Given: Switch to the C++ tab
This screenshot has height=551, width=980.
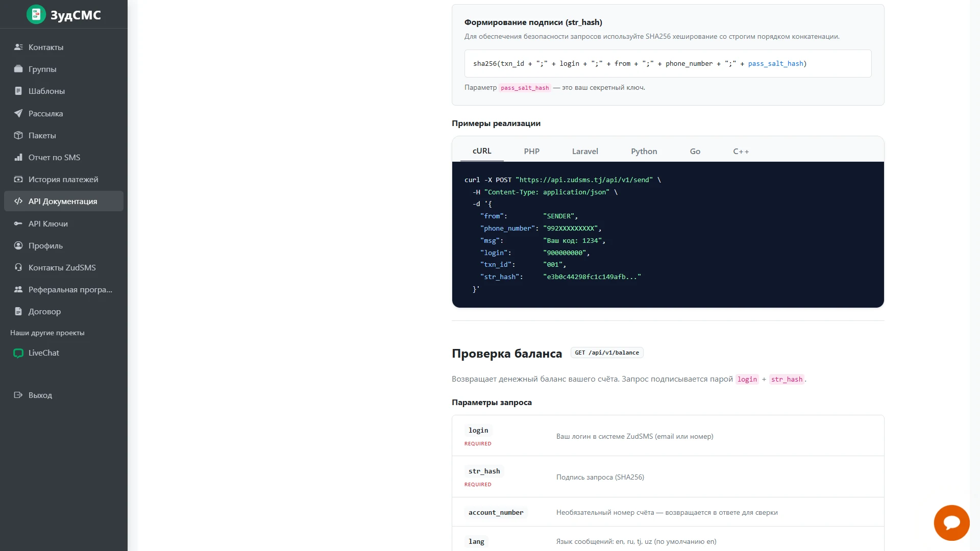Looking at the screenshot, I should (741, 151).
